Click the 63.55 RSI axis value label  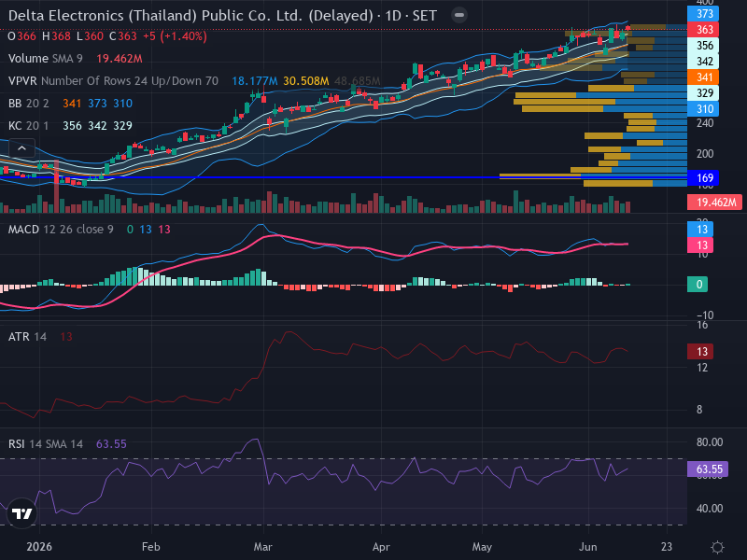(x=708, y=469)
